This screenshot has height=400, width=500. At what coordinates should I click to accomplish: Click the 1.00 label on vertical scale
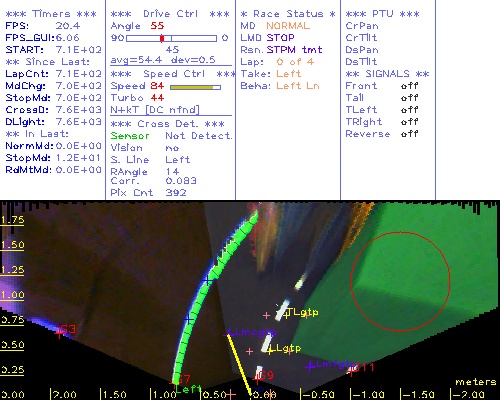[x=12, y=295]
